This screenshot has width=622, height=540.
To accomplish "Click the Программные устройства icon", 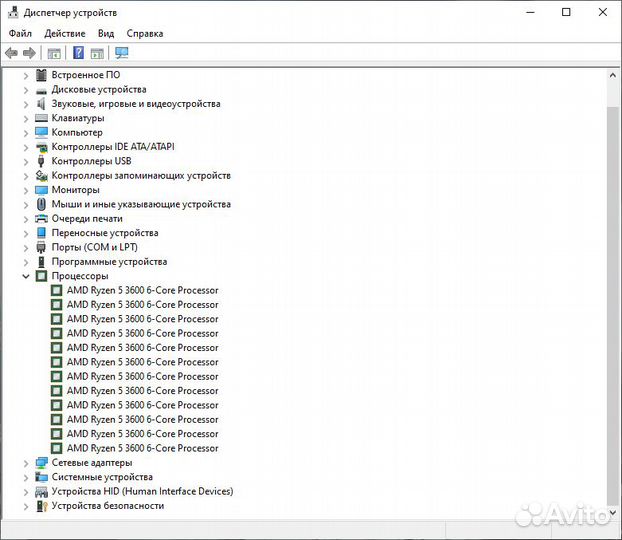I will pos(41,262).
